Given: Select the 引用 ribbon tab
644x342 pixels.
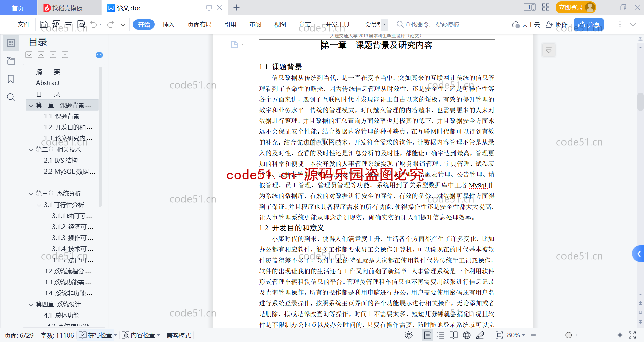Looking at the screenshot, I should pyautogui.click(x=230, y=24).
